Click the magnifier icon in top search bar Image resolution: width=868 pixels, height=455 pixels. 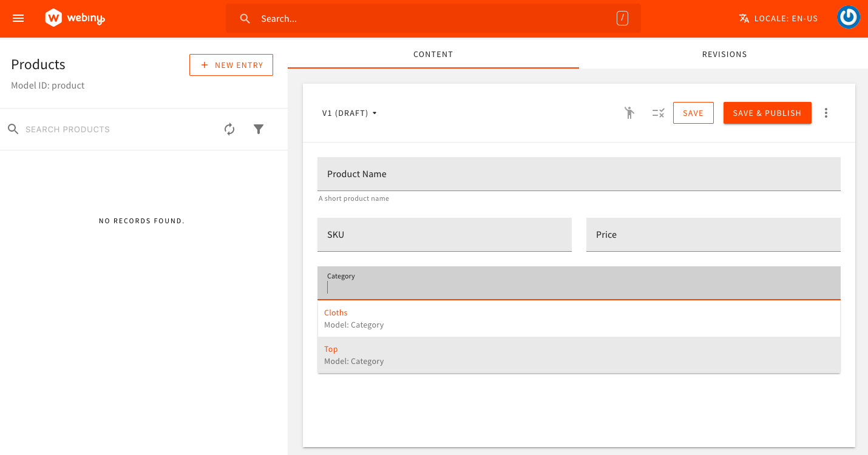tap(245, 19)
